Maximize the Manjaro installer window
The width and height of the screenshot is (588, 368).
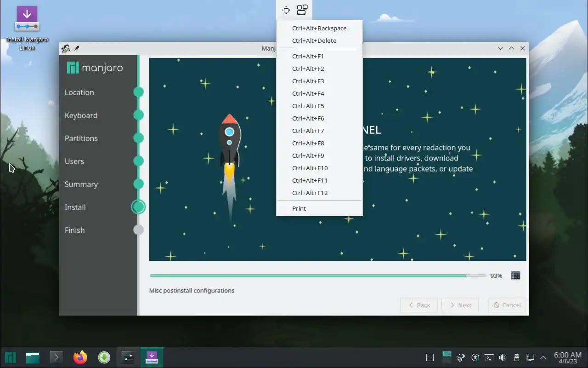point(511,48)
